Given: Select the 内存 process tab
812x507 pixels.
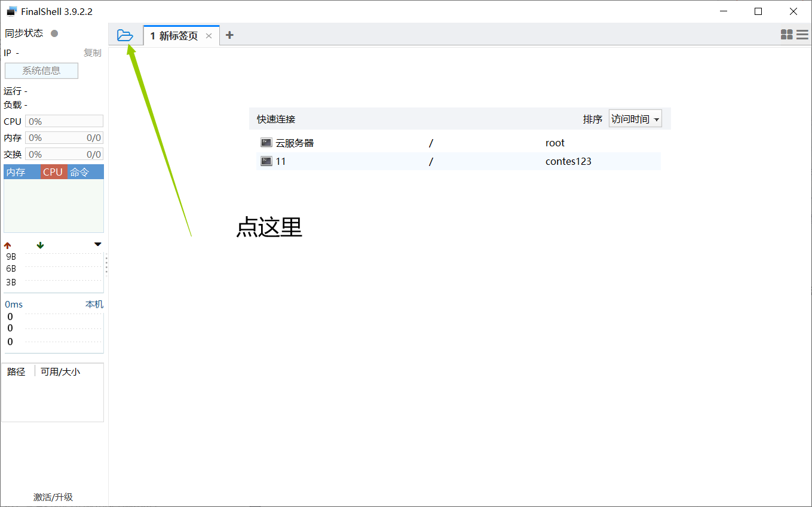Looking at the screenshot, I should click(x=22, y=172).
